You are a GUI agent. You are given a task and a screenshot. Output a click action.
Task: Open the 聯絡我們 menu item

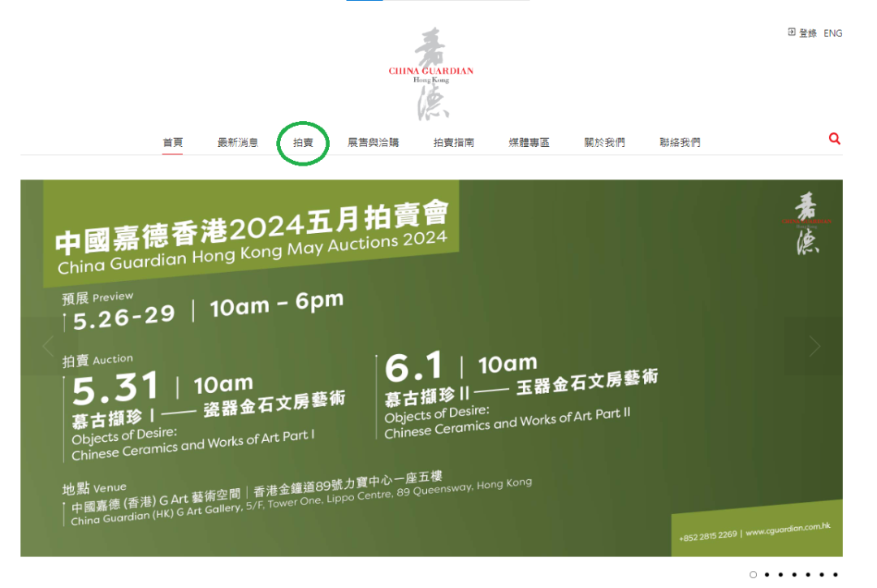point(680,143)
